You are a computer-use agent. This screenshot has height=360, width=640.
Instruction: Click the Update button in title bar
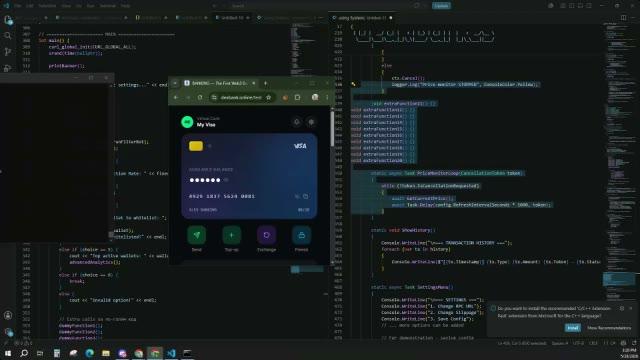[441, 6]
